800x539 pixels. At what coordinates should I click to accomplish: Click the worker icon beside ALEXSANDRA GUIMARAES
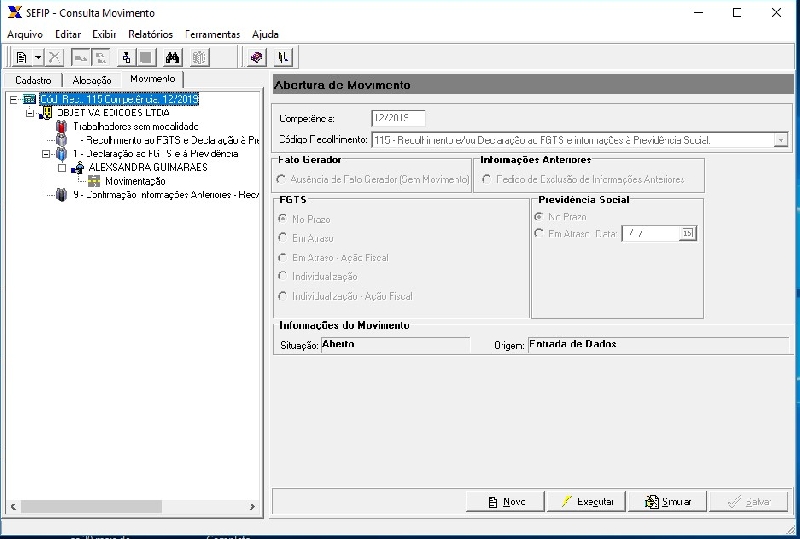pyautogui.click(x=78, y=167)
